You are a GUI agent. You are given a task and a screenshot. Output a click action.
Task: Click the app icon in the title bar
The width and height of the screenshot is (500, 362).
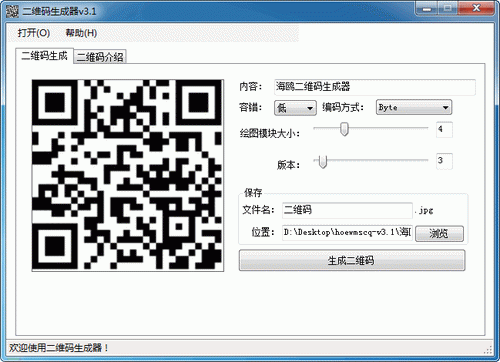click(x=12, y=11)
